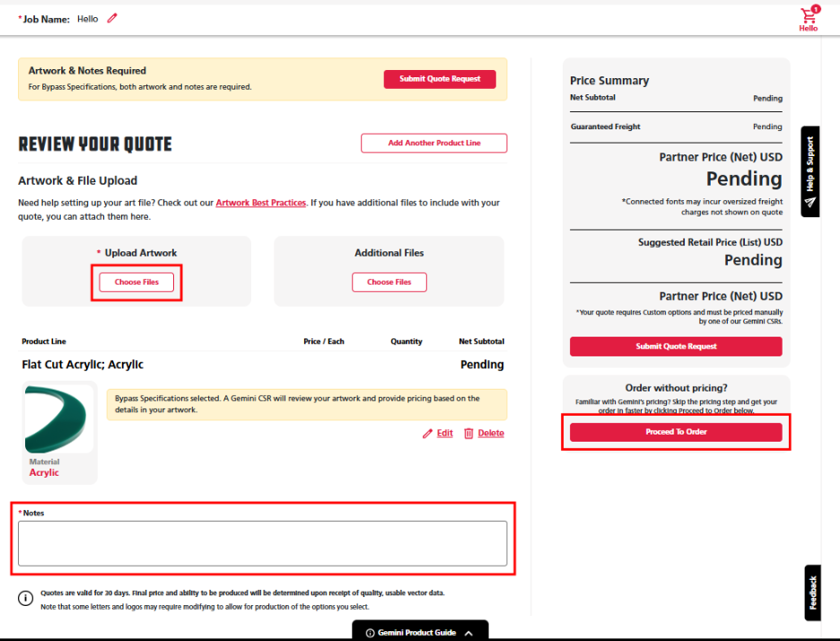
Task: Click the paper plane icon on Help & Support
Action: click(x=810, y=202)
